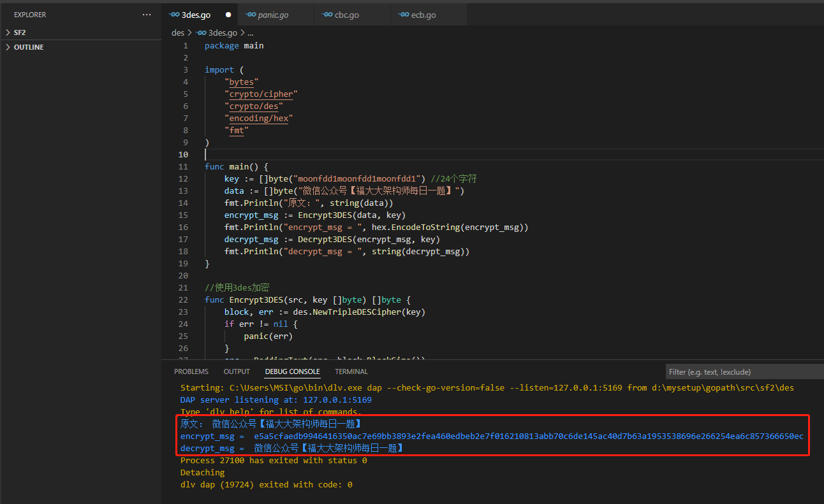Click the 'des' breadcrumb segment
The height and width of the screenshot is (504, 824).
[x=178, y=32]
